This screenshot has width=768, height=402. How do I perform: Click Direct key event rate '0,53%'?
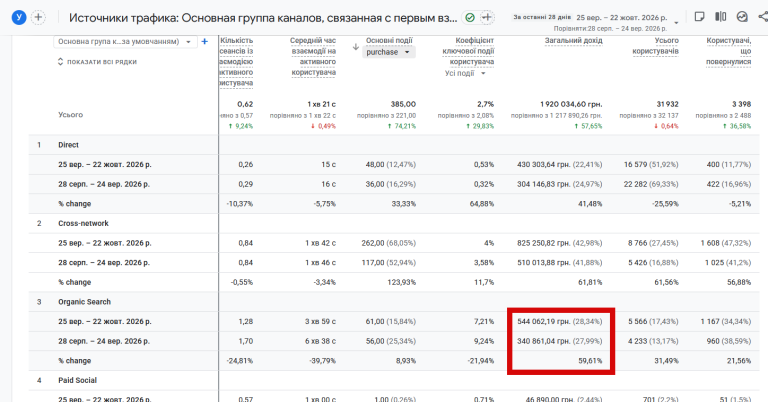(483, 165)
